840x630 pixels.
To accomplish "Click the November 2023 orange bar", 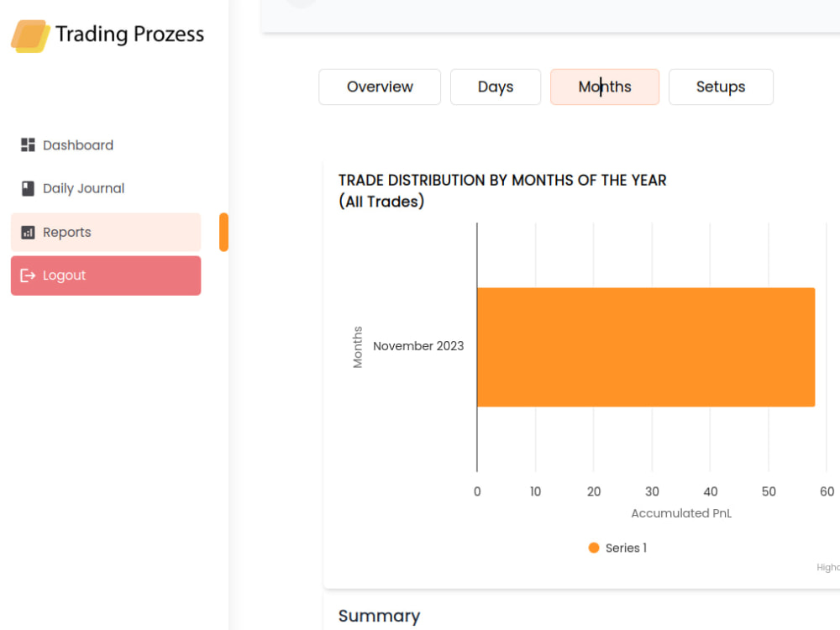I will (x=646, y=347).
